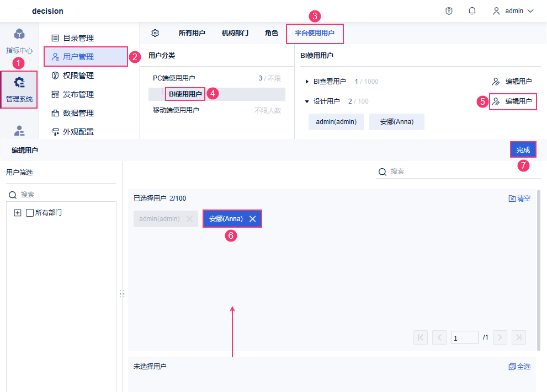
Task: Click the admin(admin) tag under 设计用户
Action: [x=336, y=122]
